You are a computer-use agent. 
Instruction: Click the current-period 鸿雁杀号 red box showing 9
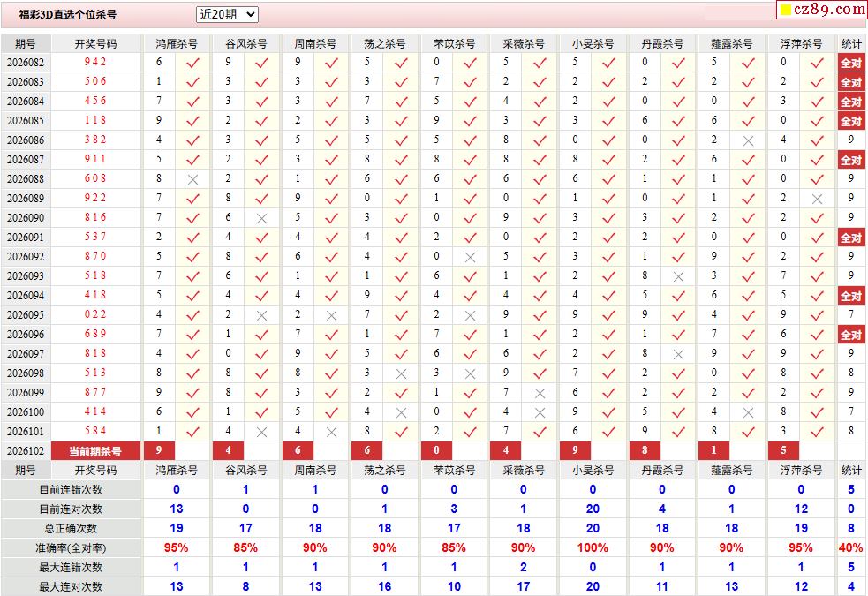pyautogui.click(x=159, y=450)
